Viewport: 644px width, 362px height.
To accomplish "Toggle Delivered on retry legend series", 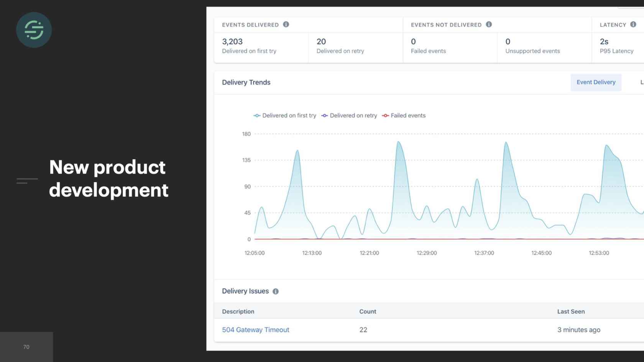I will 349,116.
